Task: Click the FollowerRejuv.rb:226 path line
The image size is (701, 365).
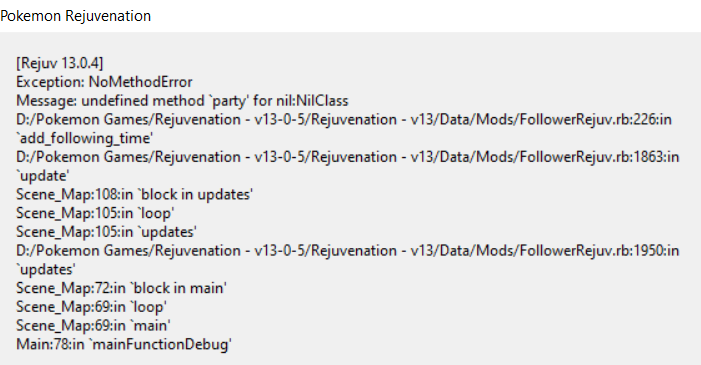Action: (x=344, y=119)
